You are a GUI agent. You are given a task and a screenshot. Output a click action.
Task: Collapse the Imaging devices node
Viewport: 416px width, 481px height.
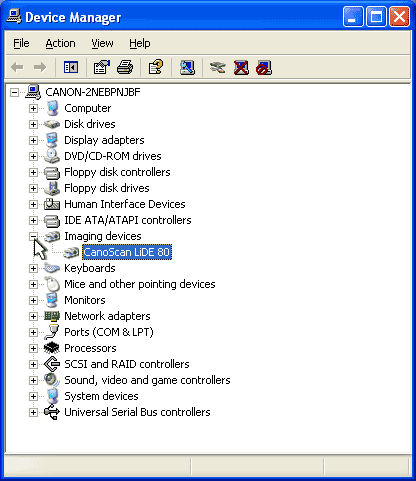click(x=33, y=236)
